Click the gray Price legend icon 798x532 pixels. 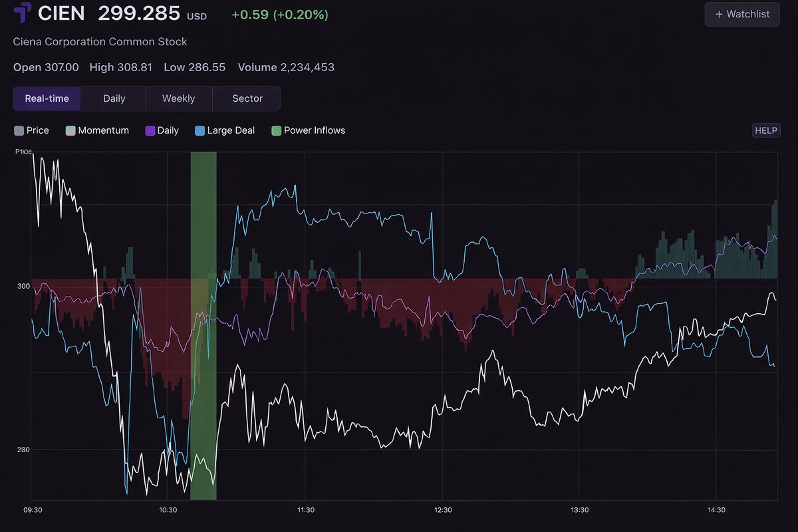18,130
